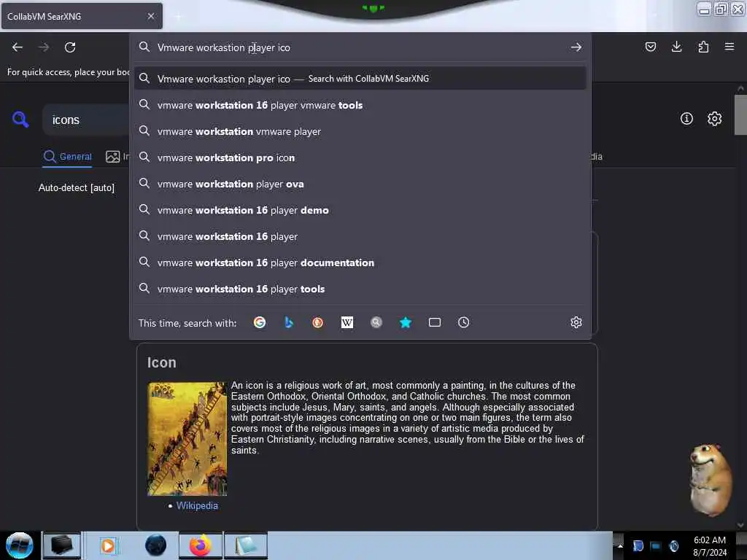Pick 'vmware workstation pro icon' suggestion

coord(360,157)
